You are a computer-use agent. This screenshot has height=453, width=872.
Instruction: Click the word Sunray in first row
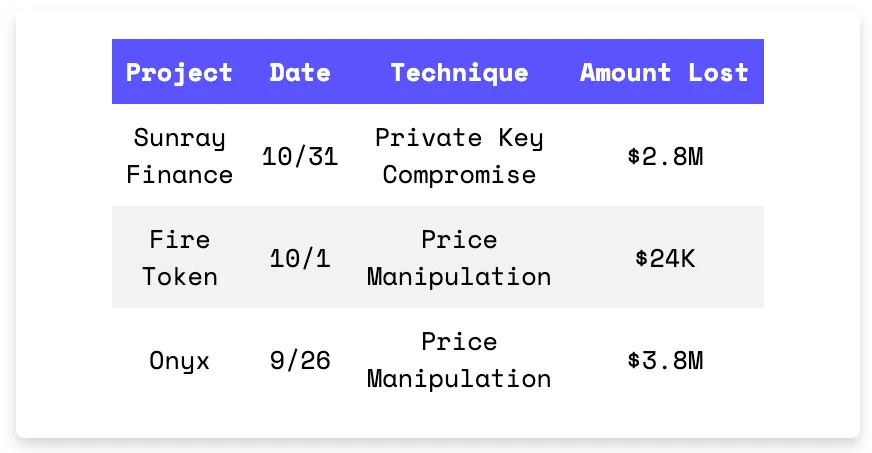coord(179,138)
